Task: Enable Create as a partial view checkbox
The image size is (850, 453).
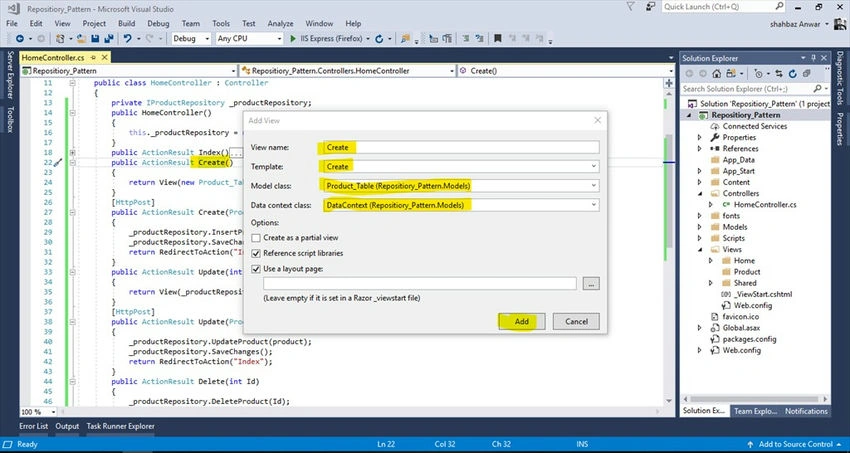Action: coord(256,238)
